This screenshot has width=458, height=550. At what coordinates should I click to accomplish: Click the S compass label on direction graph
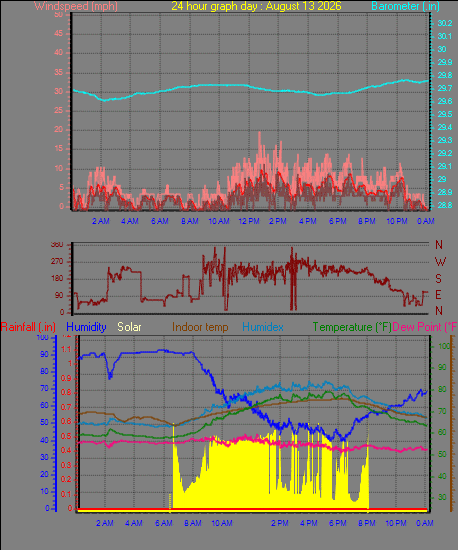pyautogui.click(x=438, y=279)
